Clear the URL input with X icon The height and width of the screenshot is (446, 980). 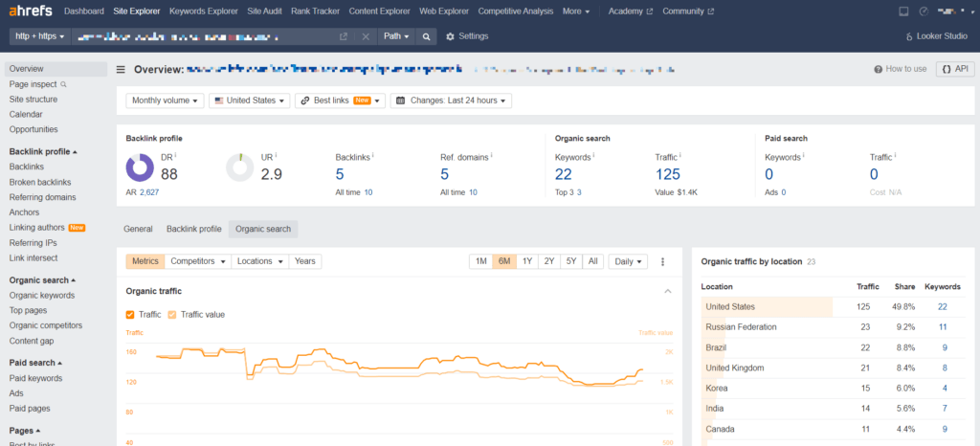365,36
